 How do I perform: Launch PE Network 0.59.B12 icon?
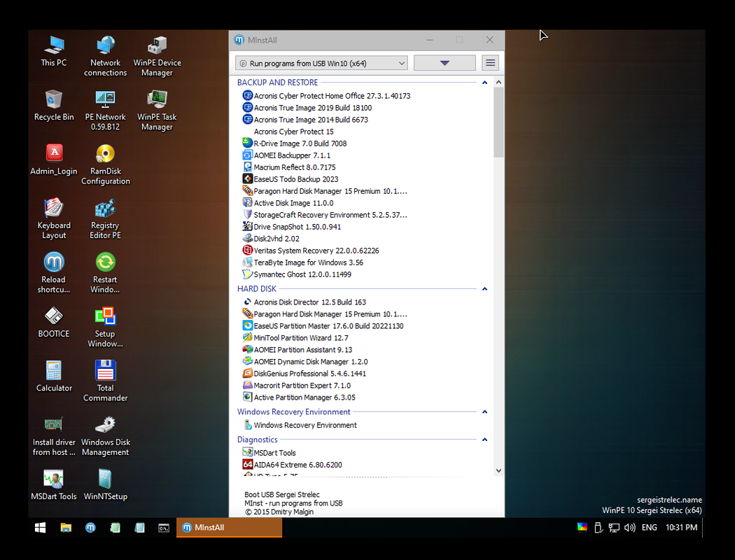[106, 110]
